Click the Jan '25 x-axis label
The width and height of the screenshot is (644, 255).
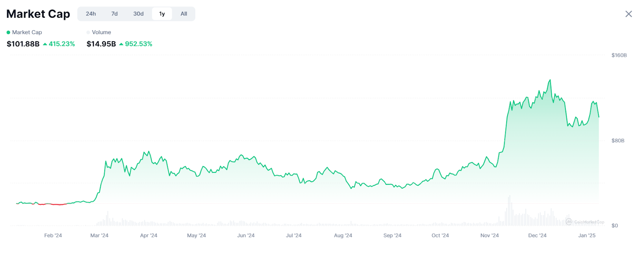tap(586, 235)
